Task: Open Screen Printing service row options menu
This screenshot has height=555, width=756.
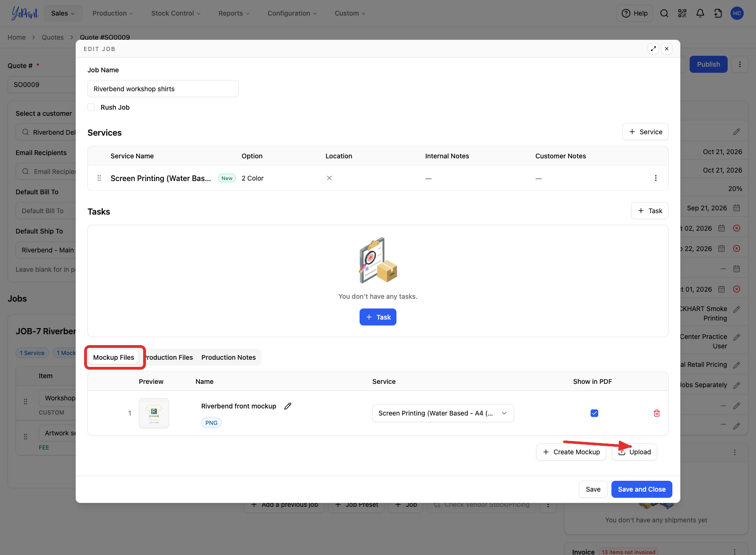Action: pos(656,178)
